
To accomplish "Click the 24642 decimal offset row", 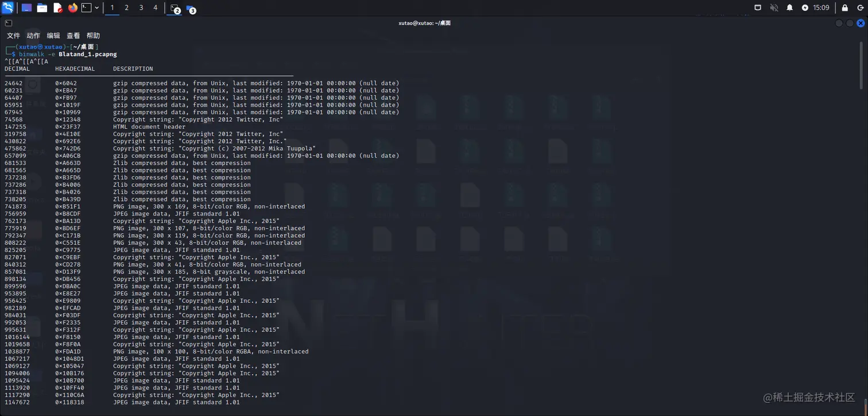I will tap(201, 83).
